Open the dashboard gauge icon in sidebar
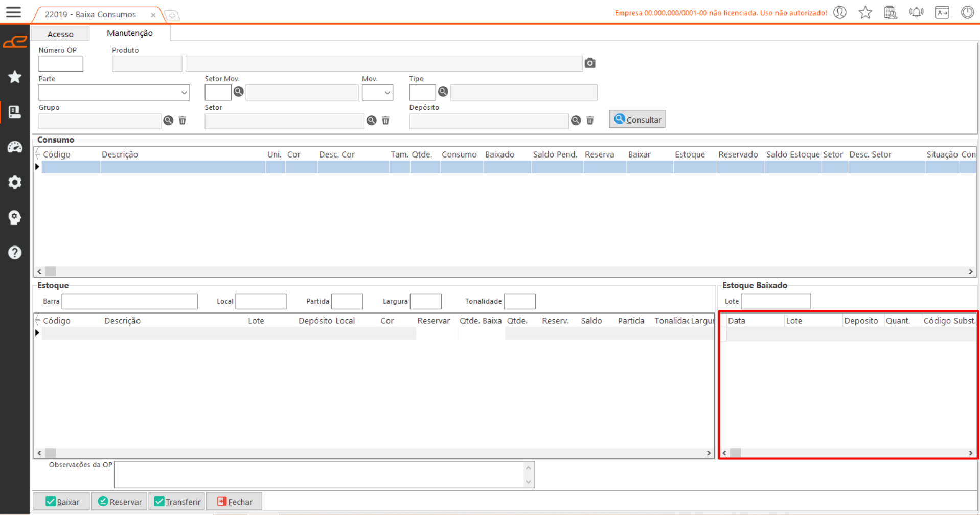980x515 pixels. click(15, 147)
